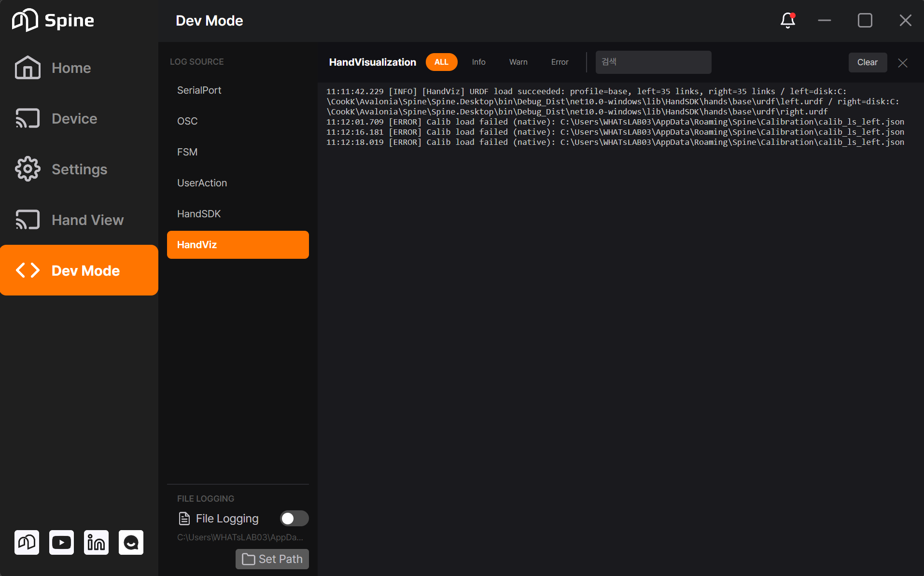924x576 pixels.
Task: Open the Device page
Action: pyautogui.click(x=79, y=119)
